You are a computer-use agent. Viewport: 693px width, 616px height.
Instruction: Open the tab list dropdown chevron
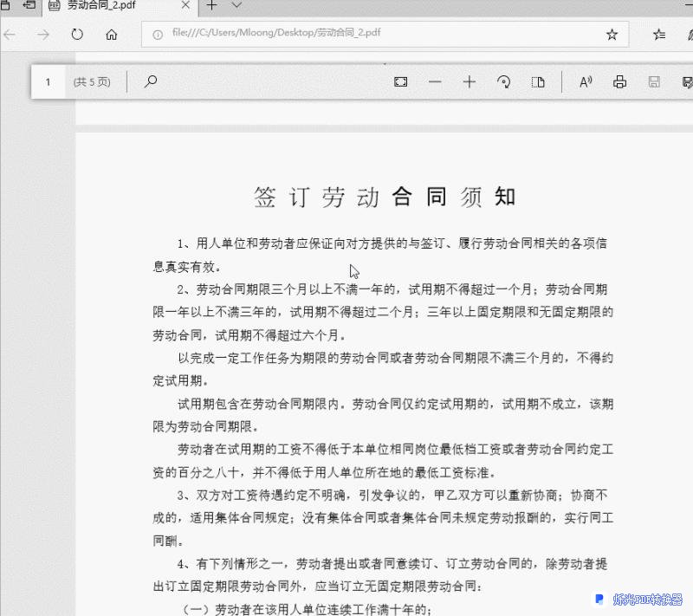pyautogui.click(x=236, y=5)
